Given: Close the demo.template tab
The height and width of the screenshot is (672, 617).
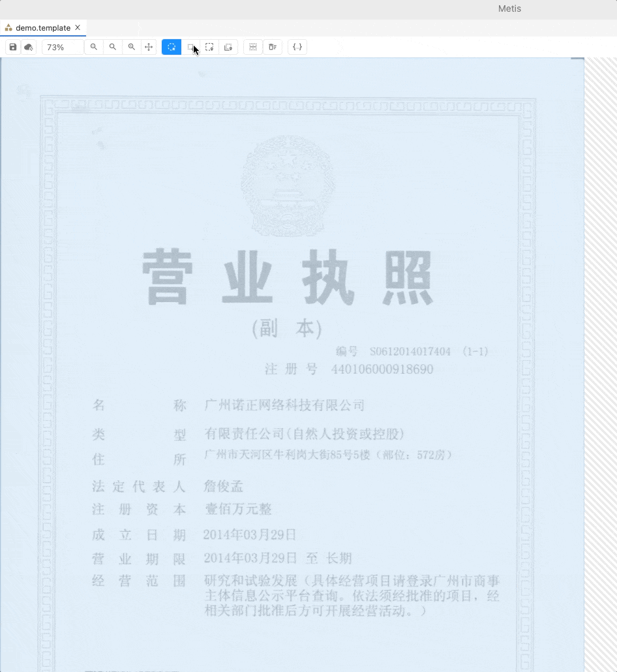Looking at the screenshot, I should pyautogui.click(x=78, y=27).
